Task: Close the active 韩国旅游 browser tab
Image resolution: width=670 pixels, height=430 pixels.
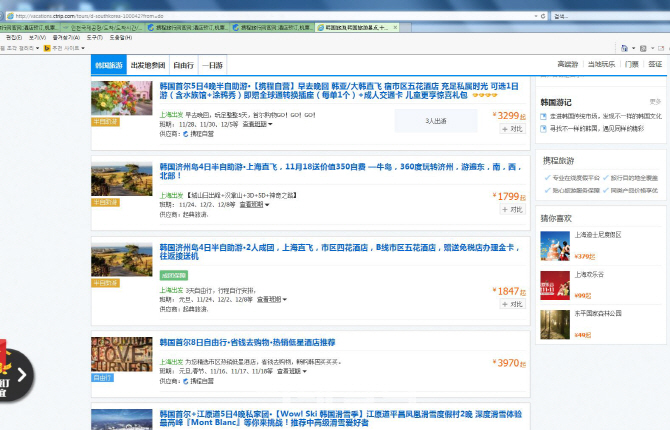Action: click(395, 27)
